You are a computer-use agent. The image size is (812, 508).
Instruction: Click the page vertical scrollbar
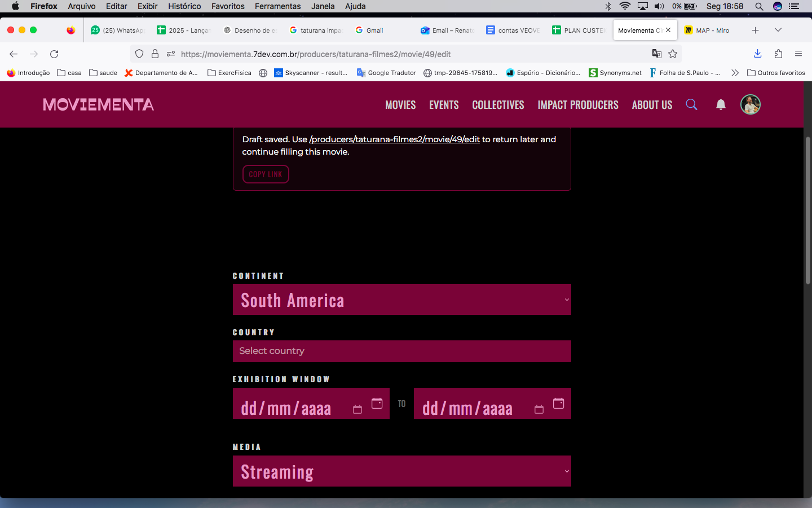click(807, 210)
